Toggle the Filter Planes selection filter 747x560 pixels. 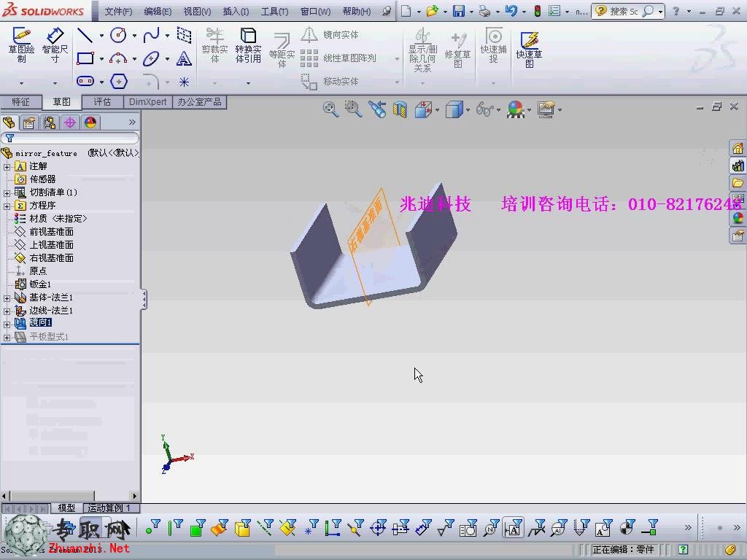tap(287, 528)
